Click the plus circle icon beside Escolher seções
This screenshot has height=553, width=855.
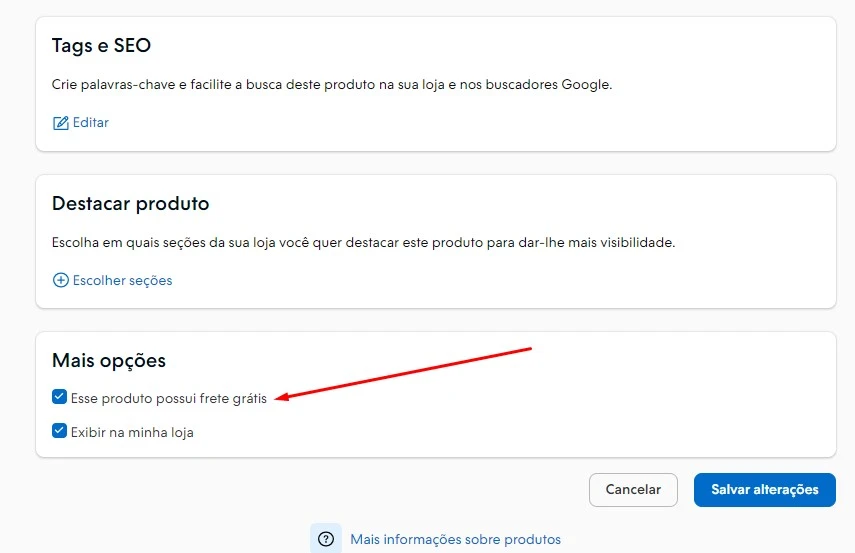pyautogui.click(x=60, y=281)
